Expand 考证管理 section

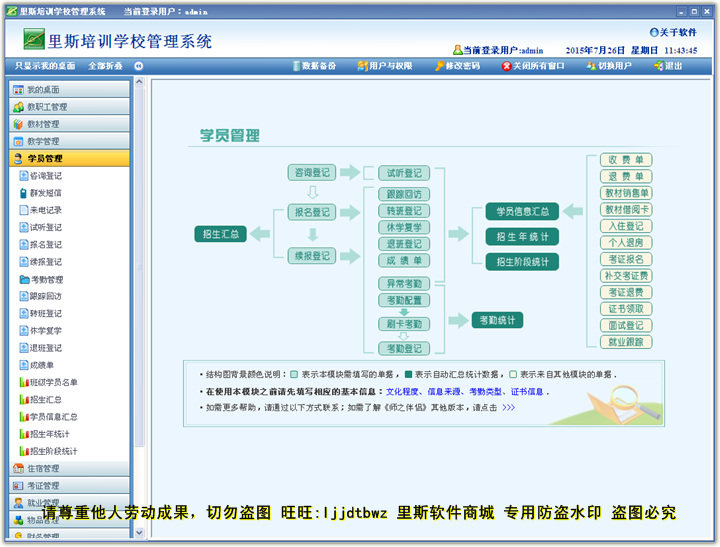coord(69,485)
